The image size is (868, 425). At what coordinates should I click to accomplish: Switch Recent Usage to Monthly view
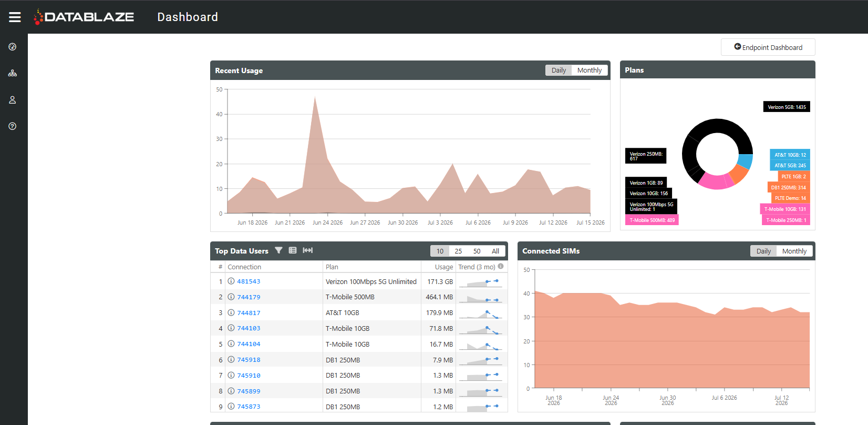click(590, 70)
